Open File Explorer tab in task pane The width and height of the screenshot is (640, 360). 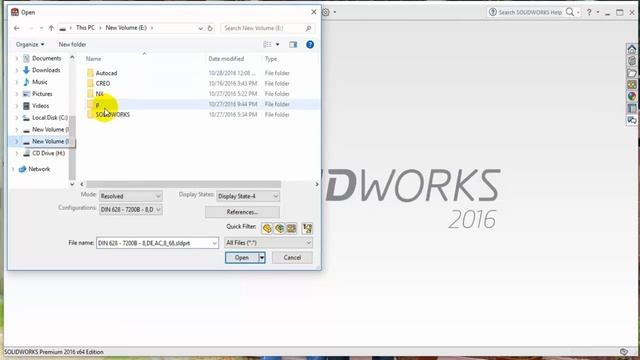click(x=632, y=73)
